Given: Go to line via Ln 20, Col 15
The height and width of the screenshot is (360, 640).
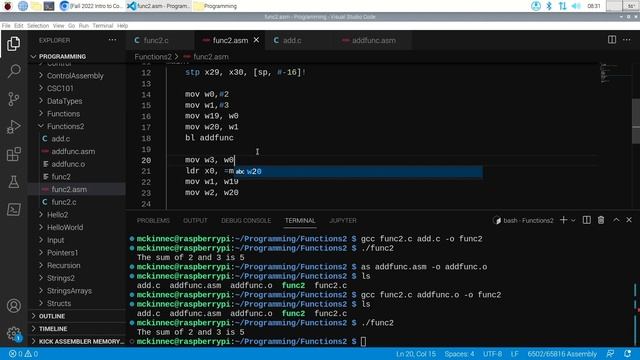Looking at the screenshot, I should pyautogui.click(x=416, y=354).
